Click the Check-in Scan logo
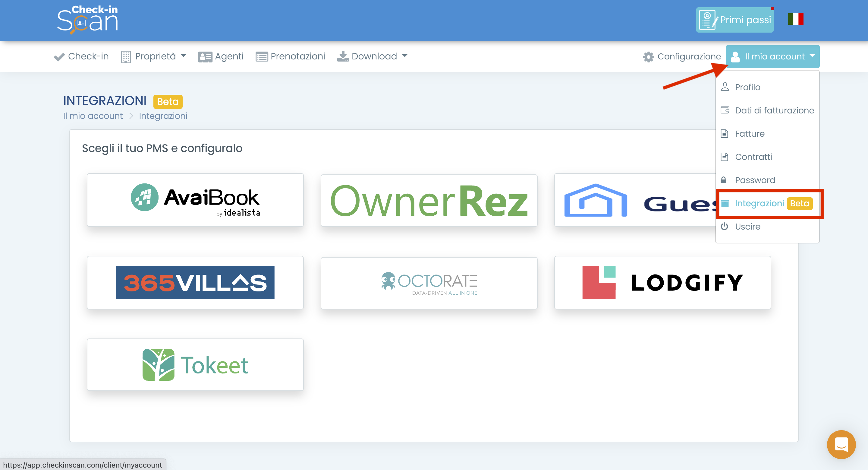Screen dimensions: 868x470 coord(88,20)
